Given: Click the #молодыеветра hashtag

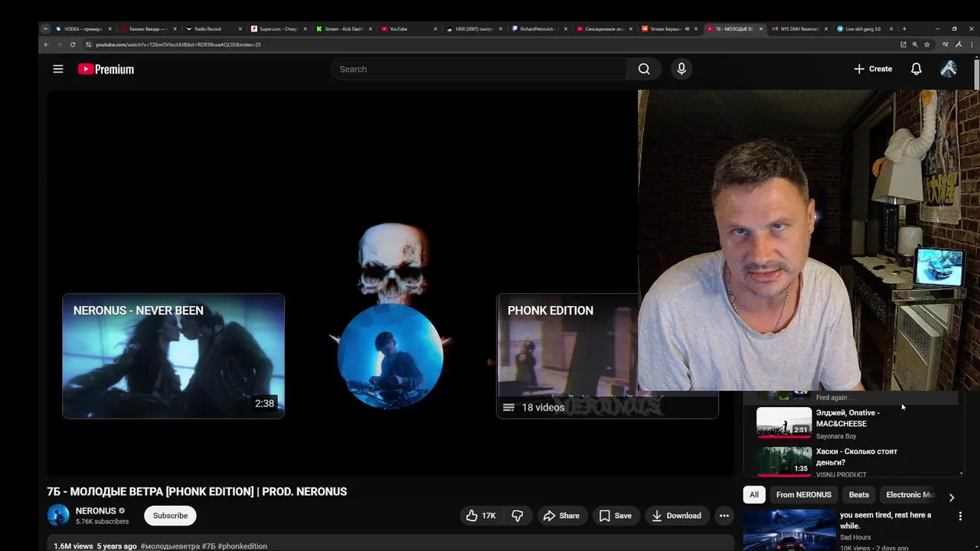Looking at the screenshot, I should 170,546.
